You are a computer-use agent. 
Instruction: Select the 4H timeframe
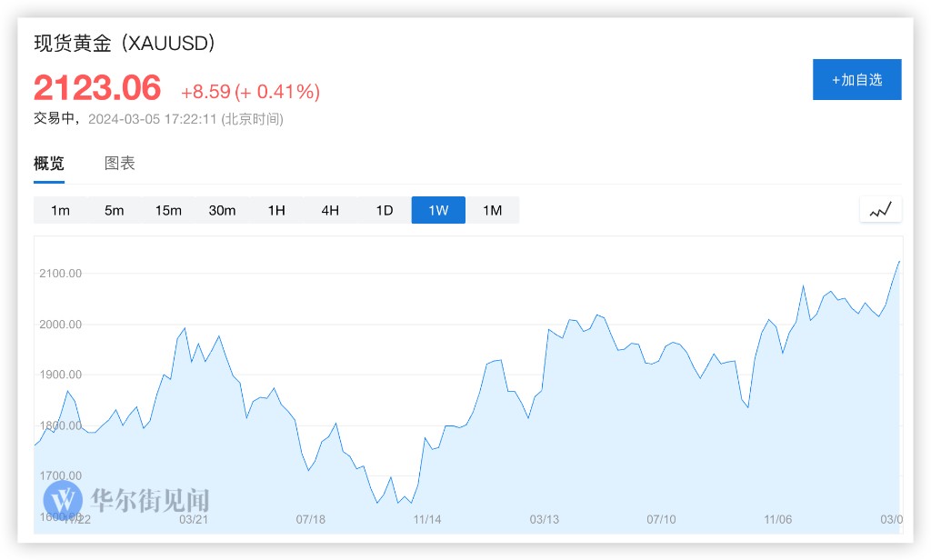[x=330, y=210]
